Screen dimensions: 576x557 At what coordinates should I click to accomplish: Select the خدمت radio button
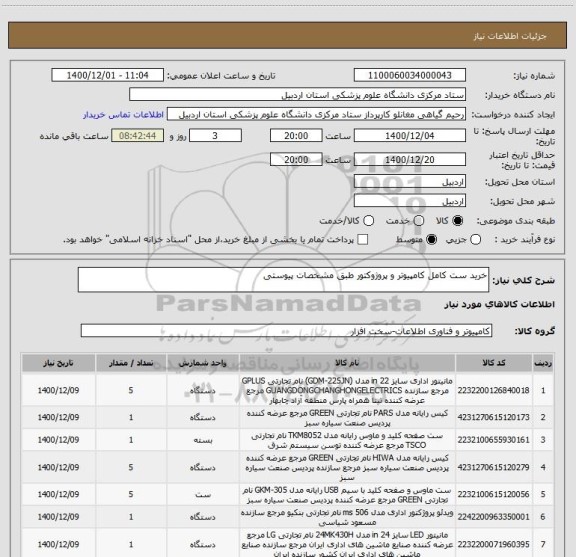tap(418, 220)
